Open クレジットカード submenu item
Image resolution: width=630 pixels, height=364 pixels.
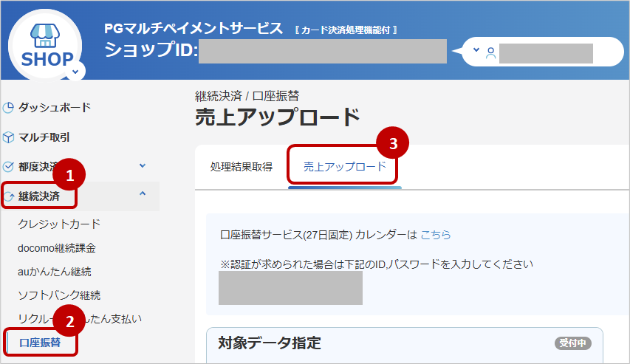point(59,224)
